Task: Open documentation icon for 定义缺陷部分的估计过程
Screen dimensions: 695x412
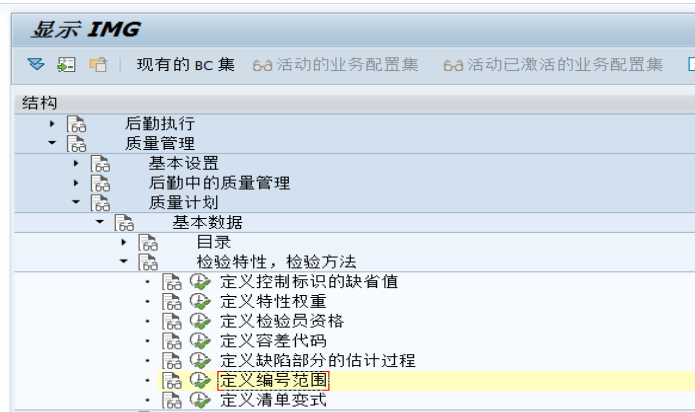Action: point(172,361)
